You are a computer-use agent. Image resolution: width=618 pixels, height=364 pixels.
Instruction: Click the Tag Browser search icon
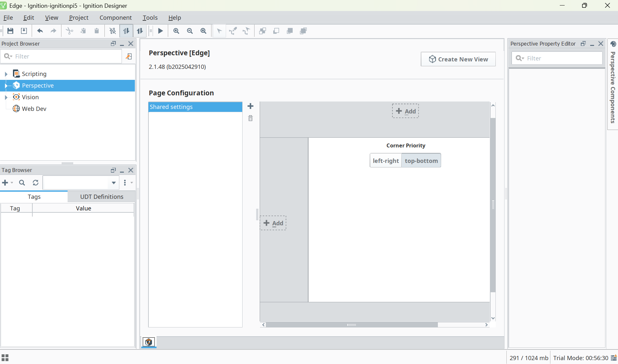(x=22, y=183)
